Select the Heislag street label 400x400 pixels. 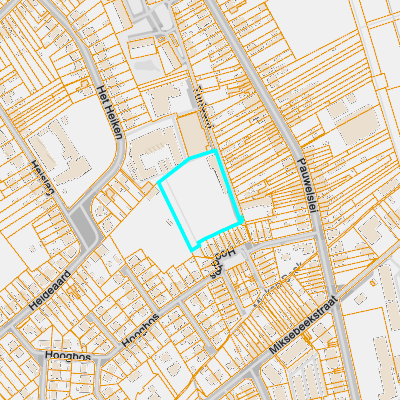pyautogui.click(x=42, y=178)
